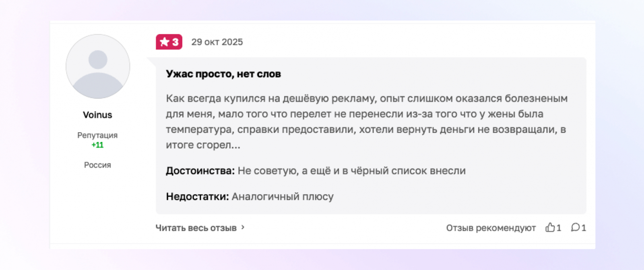Click the "Репутация" label under the username

[x=97, y=135]
